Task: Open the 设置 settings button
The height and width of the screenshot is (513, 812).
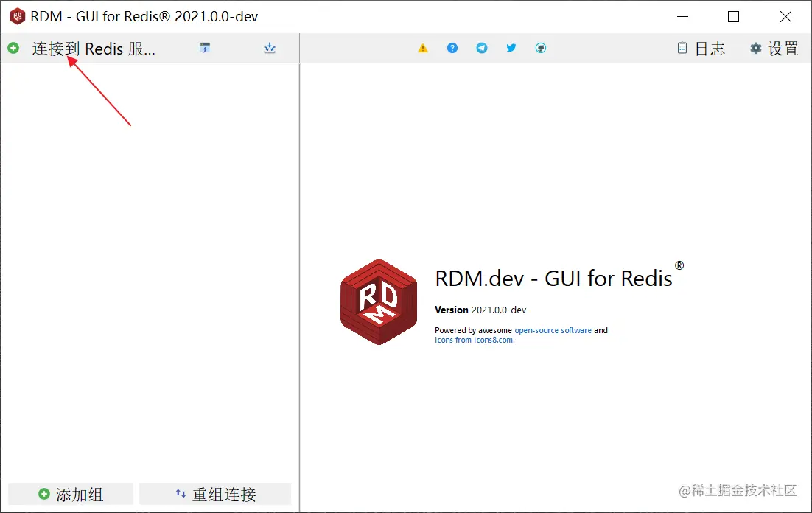Action: point(774,48)
